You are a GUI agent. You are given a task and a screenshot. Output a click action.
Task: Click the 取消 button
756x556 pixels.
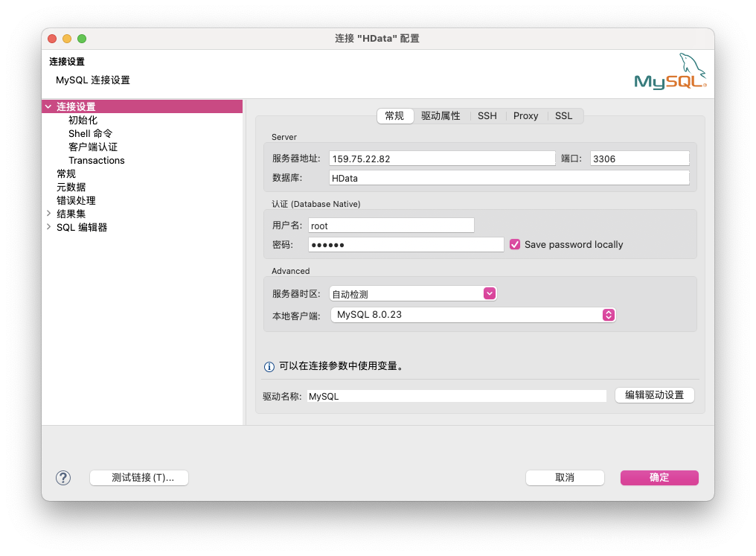click(565, 478)
